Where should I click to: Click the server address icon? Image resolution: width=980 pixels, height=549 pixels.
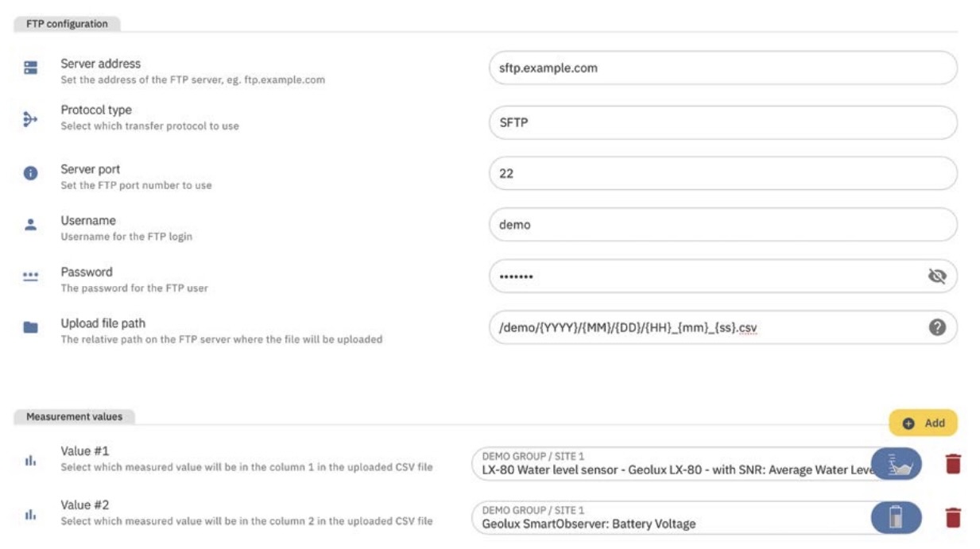[x=30, y=68]
